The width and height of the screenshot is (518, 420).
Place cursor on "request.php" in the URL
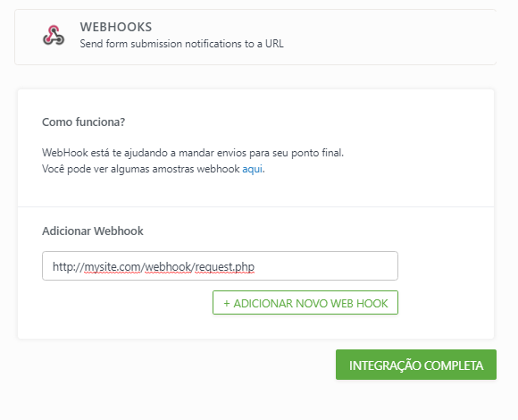click(x=225, y=266)
